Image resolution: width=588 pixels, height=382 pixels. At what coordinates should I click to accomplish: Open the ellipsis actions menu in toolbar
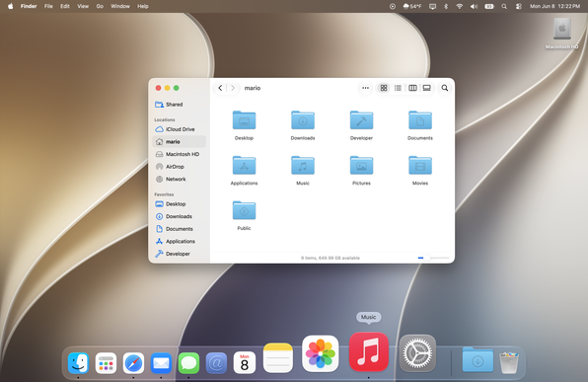366,88
